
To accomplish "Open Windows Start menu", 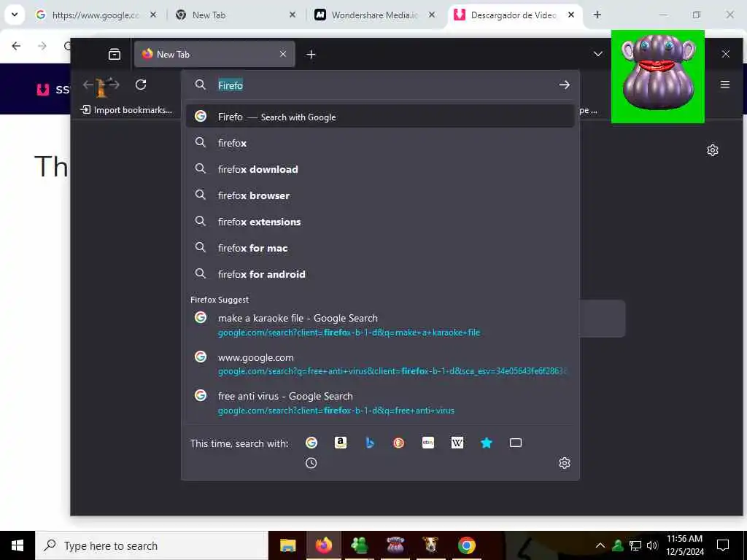I will tap(18, 545).
